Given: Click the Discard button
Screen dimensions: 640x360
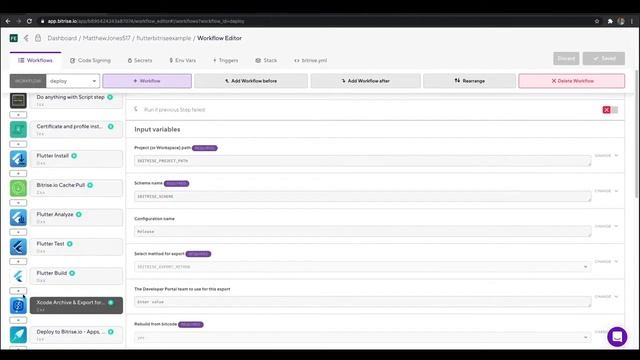Looking at the screenshot, I should click(x=566, y=58).
